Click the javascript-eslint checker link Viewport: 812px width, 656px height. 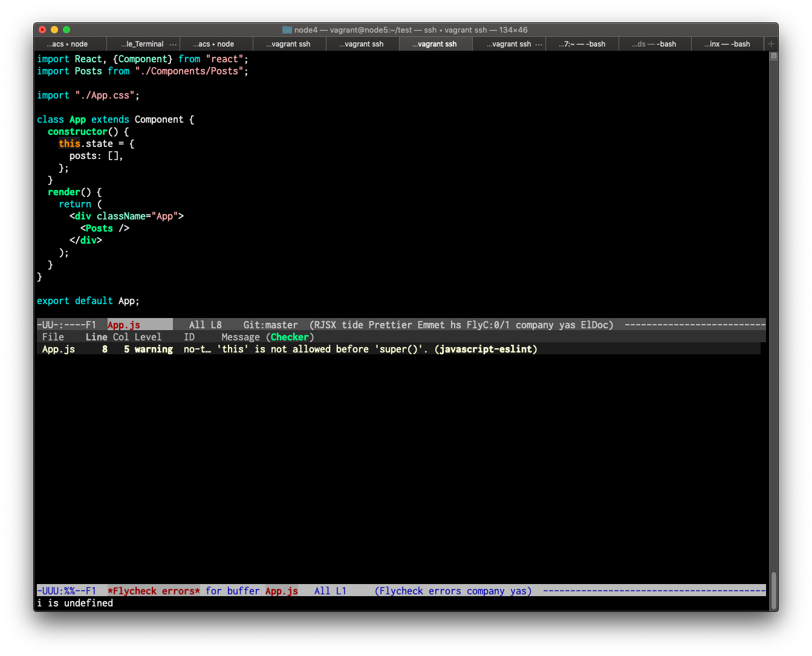pyautogui.click(x=486, y=349)
